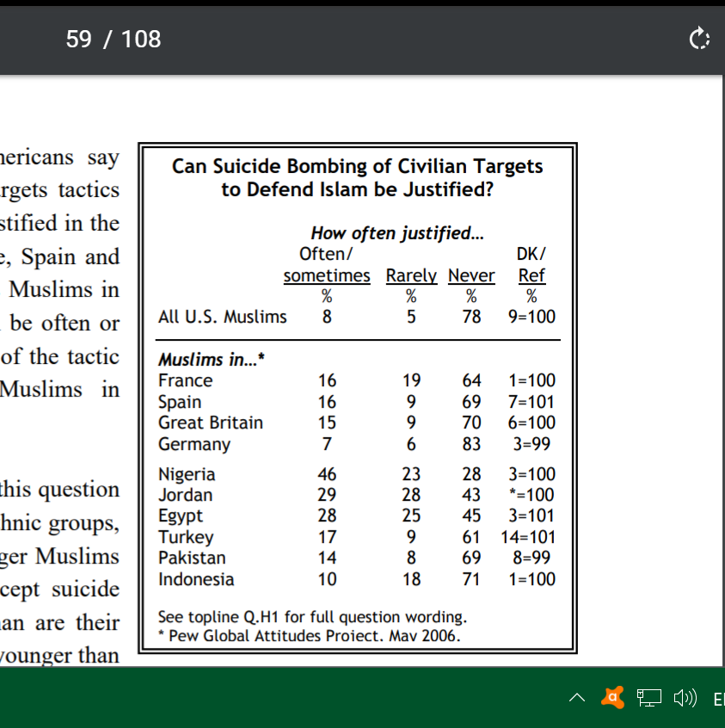Viewport: 725px width, 728px height.
Task: Rotate the PDF page clockwise
Action: coord(699,39)
